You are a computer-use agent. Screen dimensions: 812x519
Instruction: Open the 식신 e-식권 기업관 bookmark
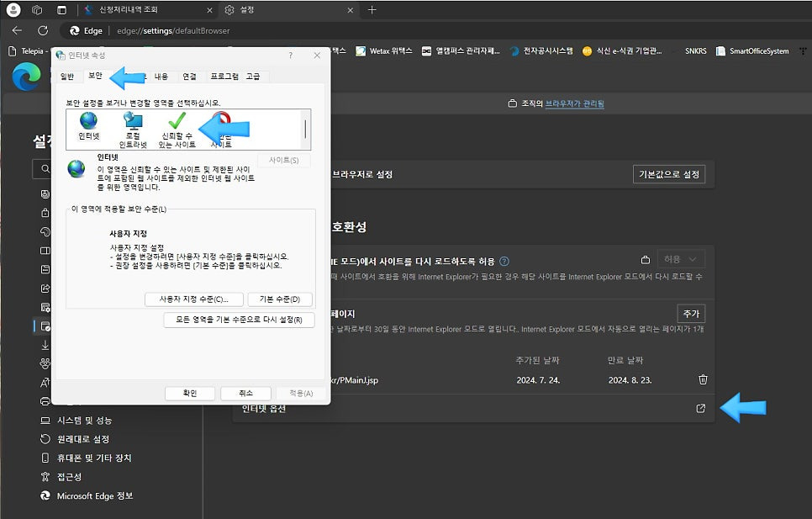click(x=622, y=50)
